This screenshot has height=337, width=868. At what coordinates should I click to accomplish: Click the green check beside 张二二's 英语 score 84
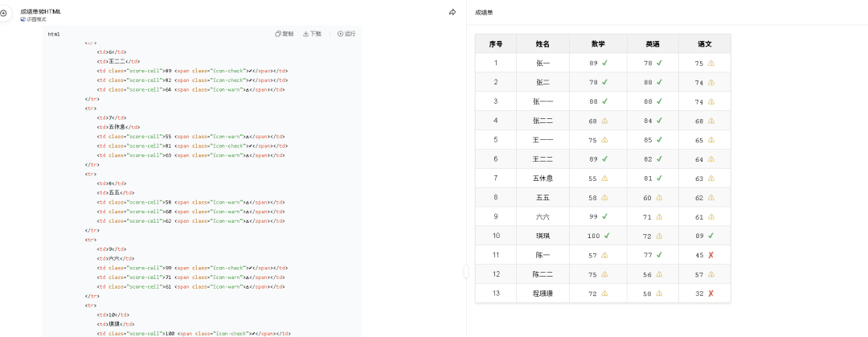point(659,121)
